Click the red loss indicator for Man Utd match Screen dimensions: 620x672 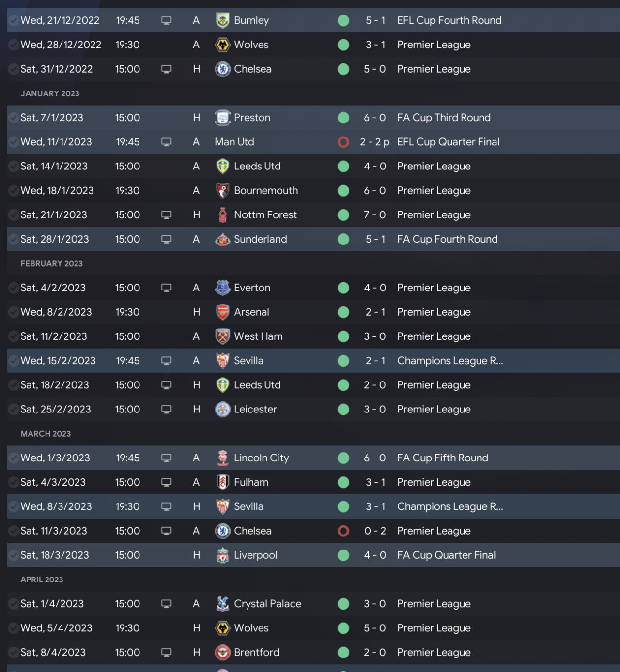pos(343,142)
